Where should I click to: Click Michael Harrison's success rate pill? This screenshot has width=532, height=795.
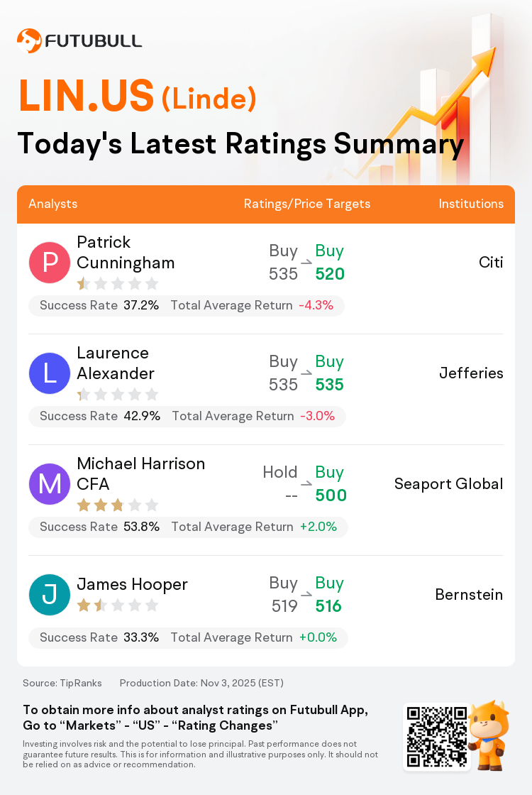187,527
